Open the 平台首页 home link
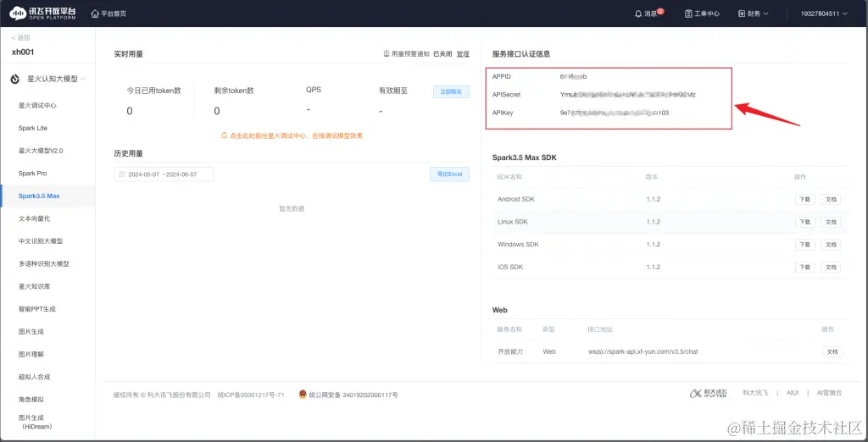Viewport: 868px width, 442px height. point(108,14)
